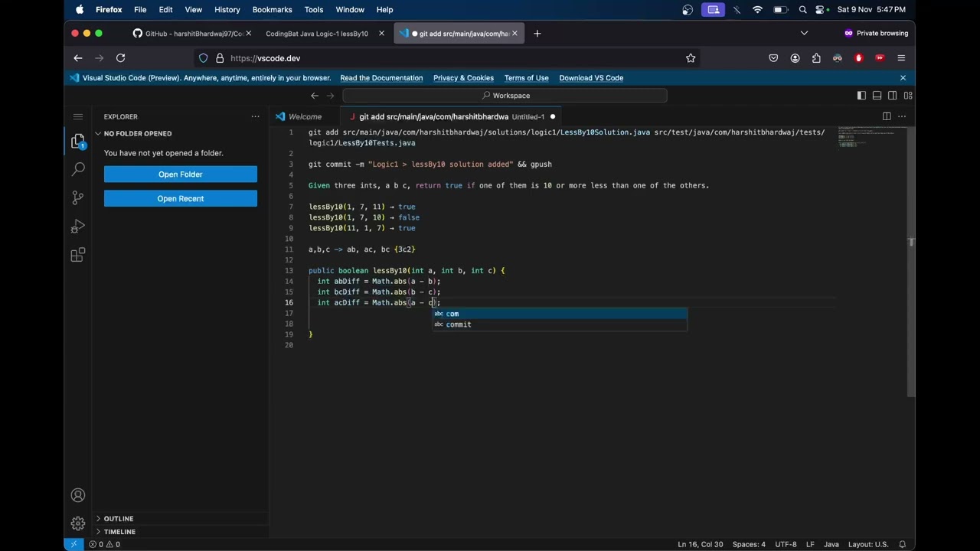Toggle Primary Side Bar layout button
Viewport: 980px width, 551px height.
pos(861,96)
